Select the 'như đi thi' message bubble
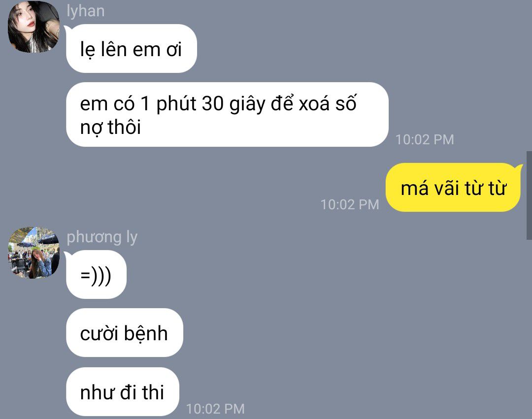Image resolution: width=532 pixels, height=419 pixels. [122, 391]
